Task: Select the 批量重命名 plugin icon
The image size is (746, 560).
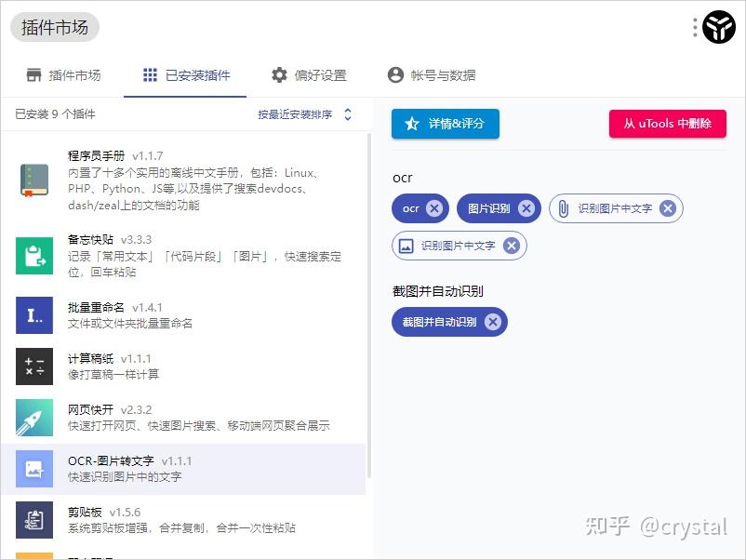Action: (x=33, y=316)
